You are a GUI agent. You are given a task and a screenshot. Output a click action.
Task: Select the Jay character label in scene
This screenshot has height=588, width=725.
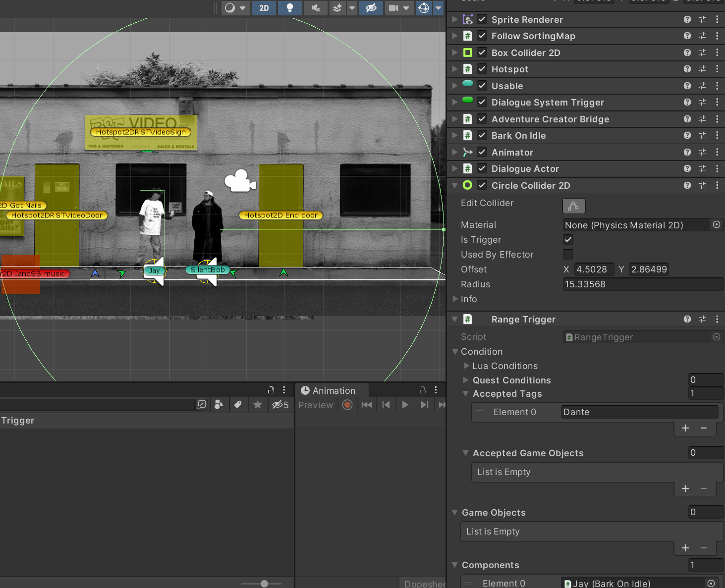[154, 270]
